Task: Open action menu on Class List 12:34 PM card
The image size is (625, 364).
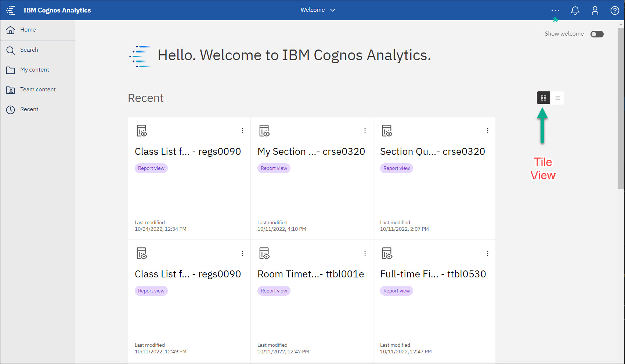Action: point(242,131)
